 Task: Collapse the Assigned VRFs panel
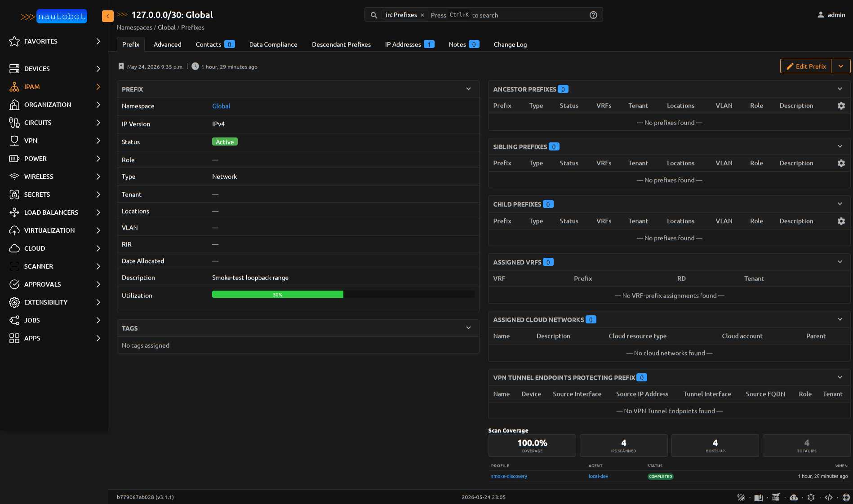(840, 262)
